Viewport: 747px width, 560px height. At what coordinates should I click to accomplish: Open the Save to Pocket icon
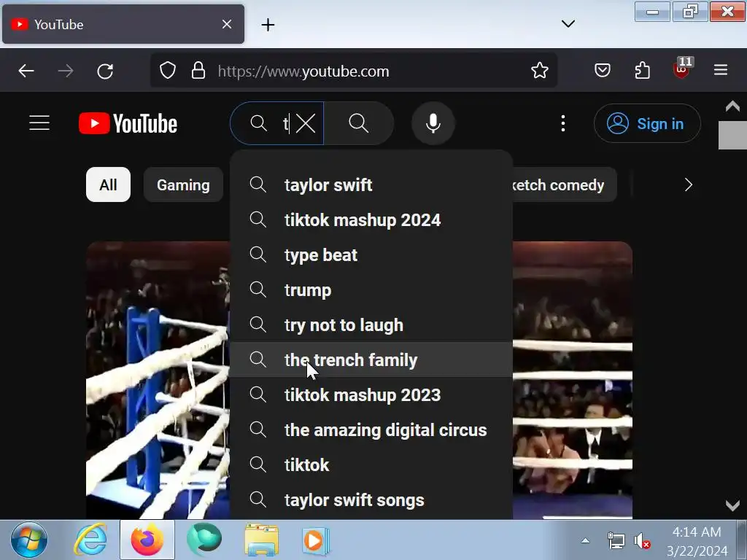[602, 71]
